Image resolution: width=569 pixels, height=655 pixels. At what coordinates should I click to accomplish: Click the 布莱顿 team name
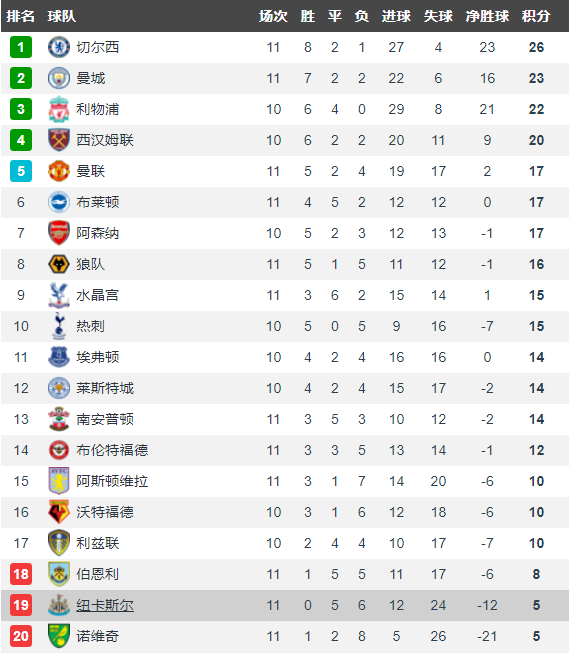(x=98, y=202)
